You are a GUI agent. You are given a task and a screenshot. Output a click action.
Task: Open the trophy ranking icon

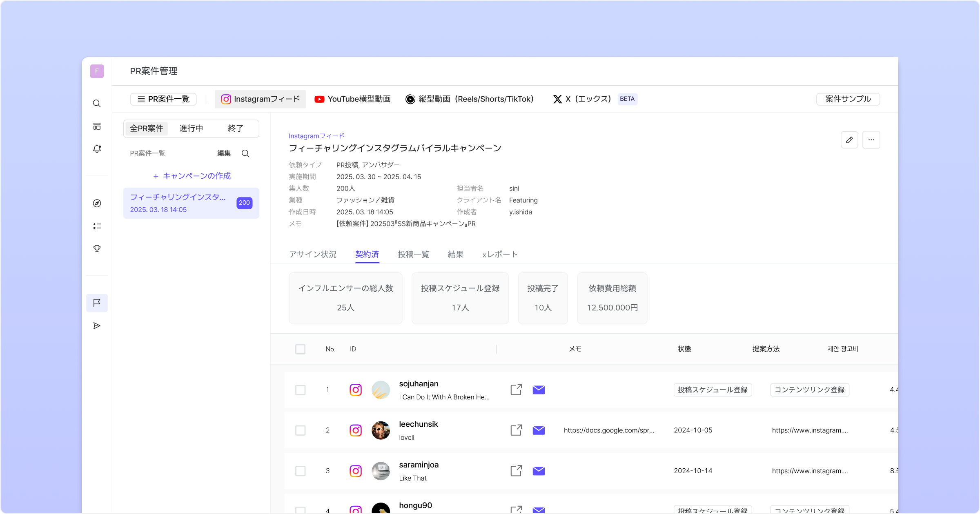pos(97,248)
